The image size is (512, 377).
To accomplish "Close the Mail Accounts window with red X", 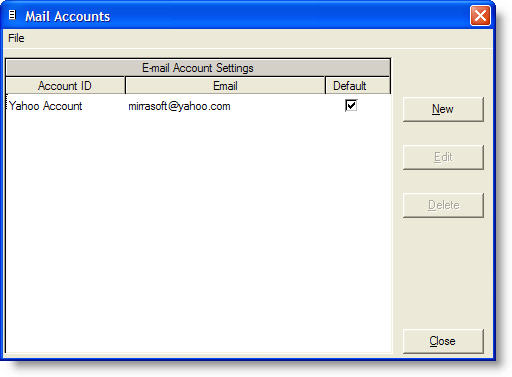I will tap(480, 15).
